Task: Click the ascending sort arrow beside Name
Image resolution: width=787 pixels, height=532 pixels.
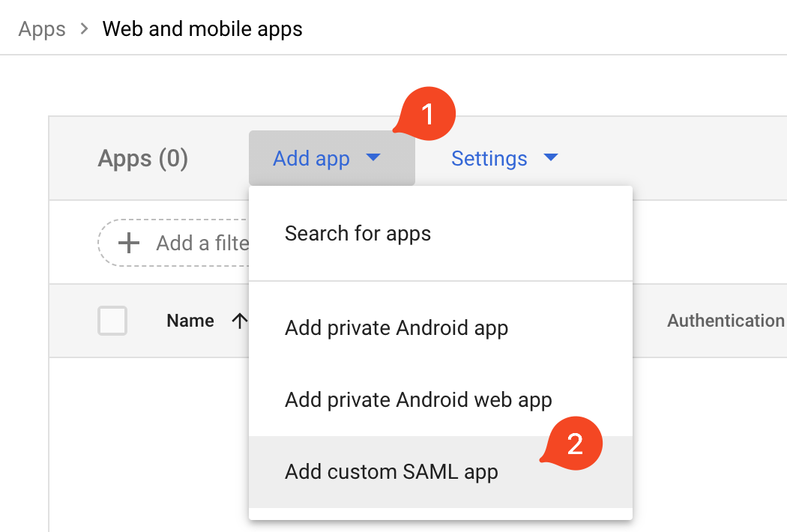Action: coord(239,321)
